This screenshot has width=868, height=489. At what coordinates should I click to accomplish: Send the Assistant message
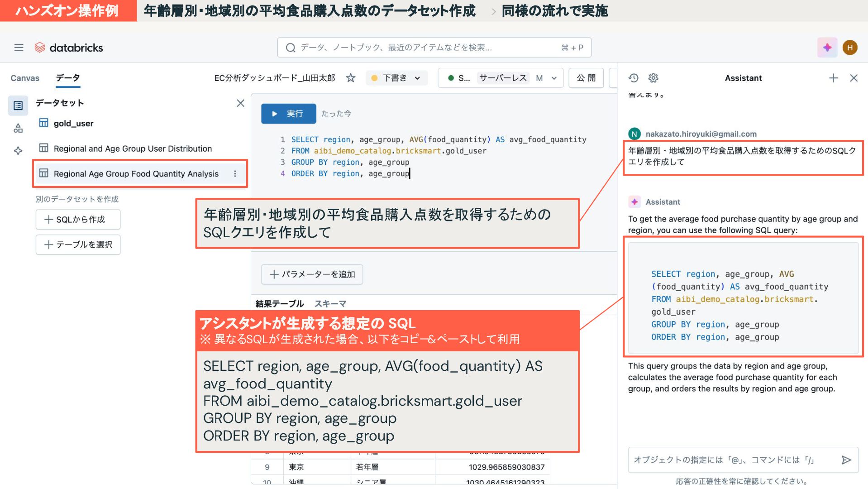846,460
